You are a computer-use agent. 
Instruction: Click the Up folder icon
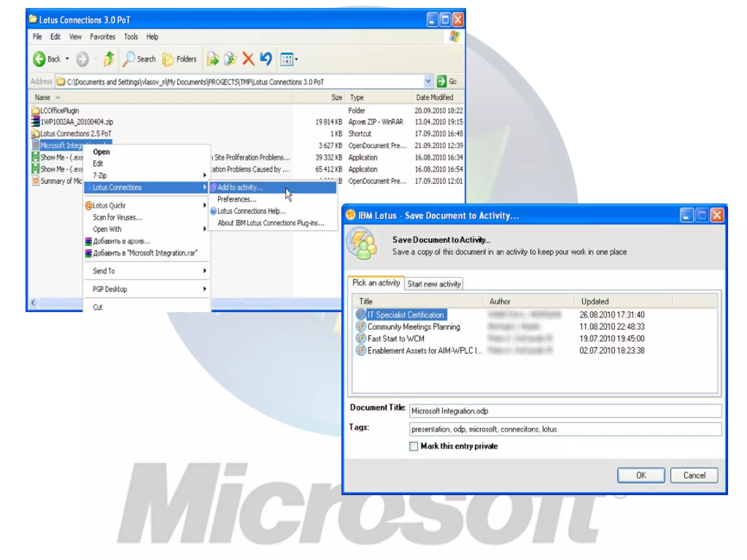pos(109,59)
